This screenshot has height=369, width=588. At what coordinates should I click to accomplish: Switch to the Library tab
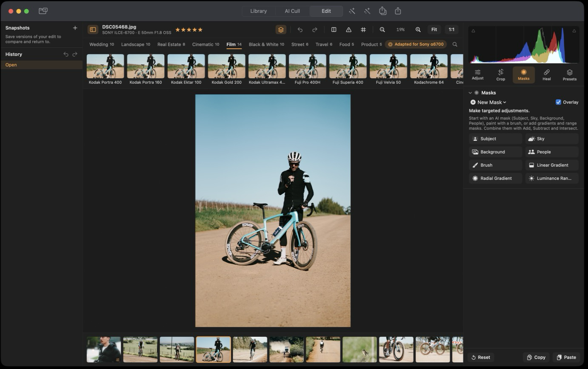[259, 11]
